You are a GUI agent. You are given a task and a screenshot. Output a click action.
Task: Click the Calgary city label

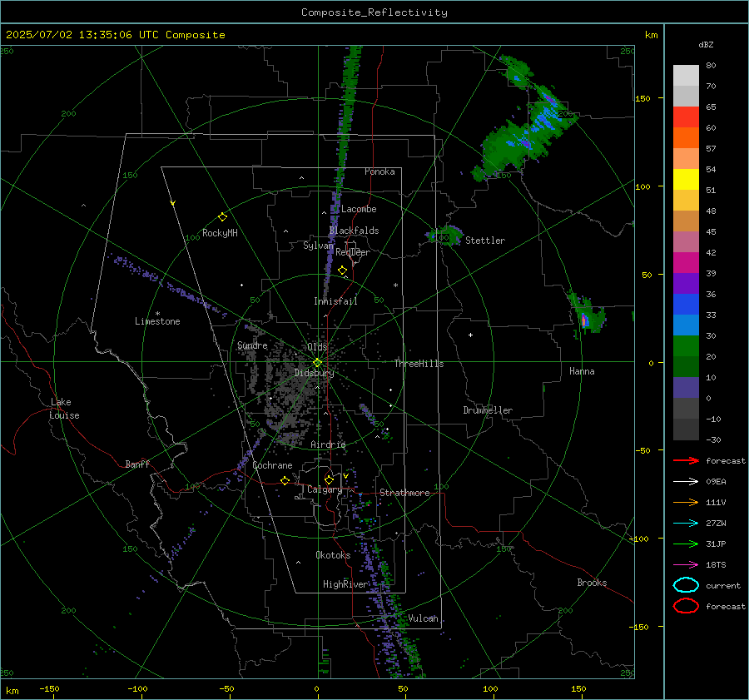(x=325, y=489)
